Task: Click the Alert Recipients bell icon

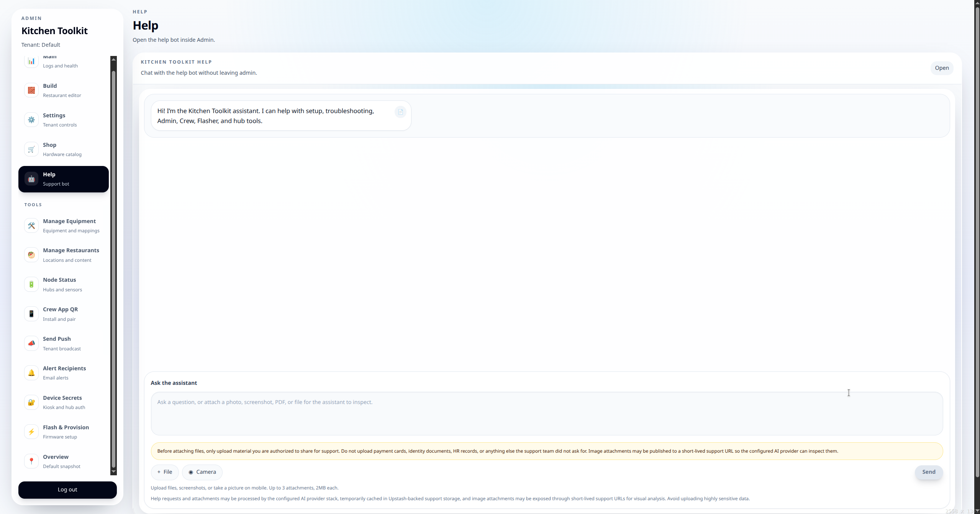Action: pyautogui.click(x=31, y=373)
